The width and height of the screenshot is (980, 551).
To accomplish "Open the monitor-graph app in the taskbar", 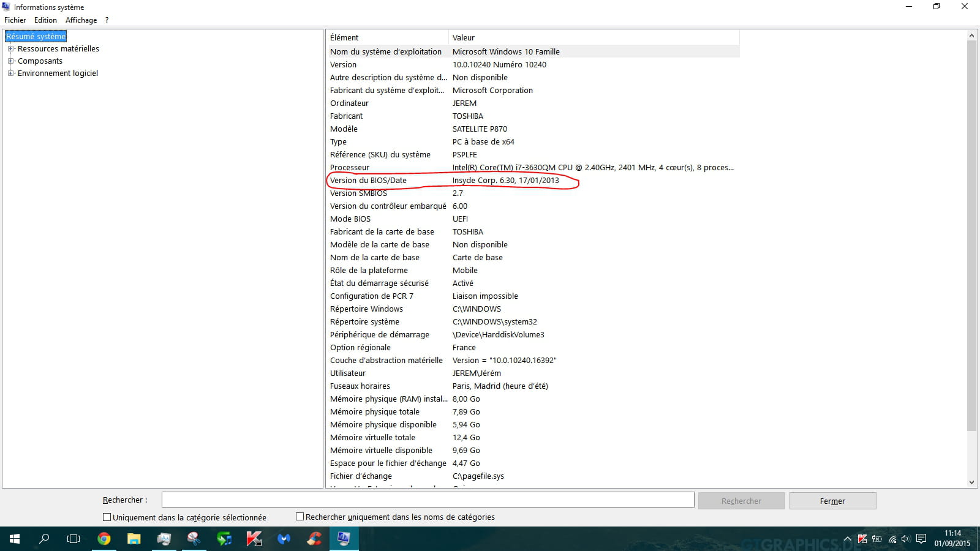I will pos(164,539).
